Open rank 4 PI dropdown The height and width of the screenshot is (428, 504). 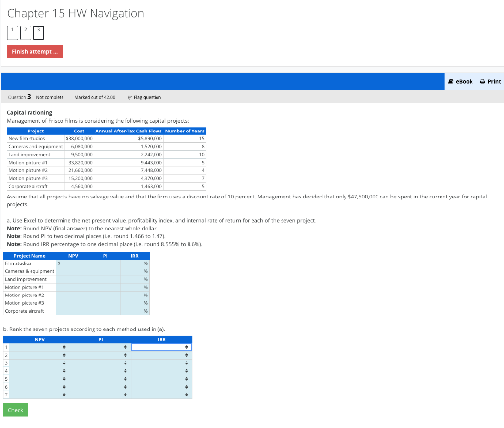pyautogui.click(x=100, y=371)
